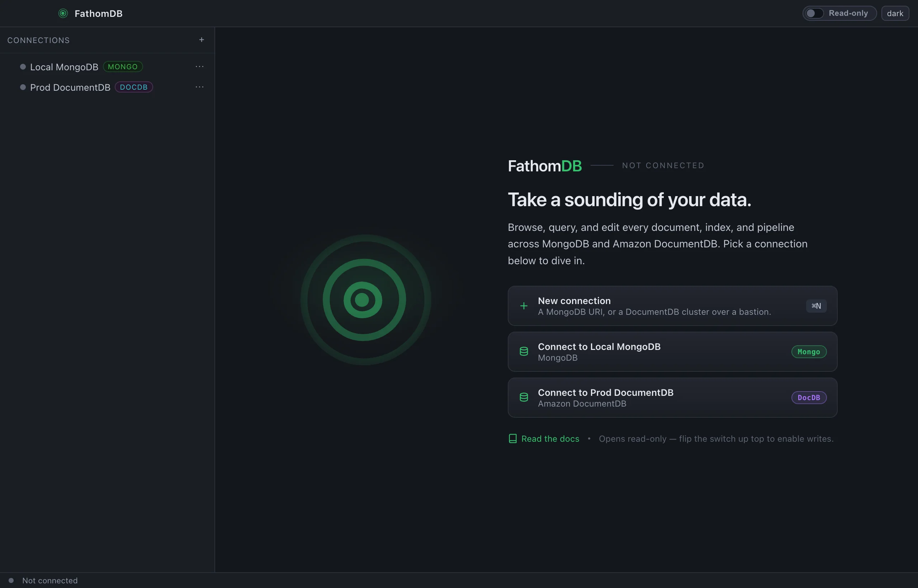Click the Connect to Prod DocumentDB card
Screen dimensions: 918x588
coord(672,398)
